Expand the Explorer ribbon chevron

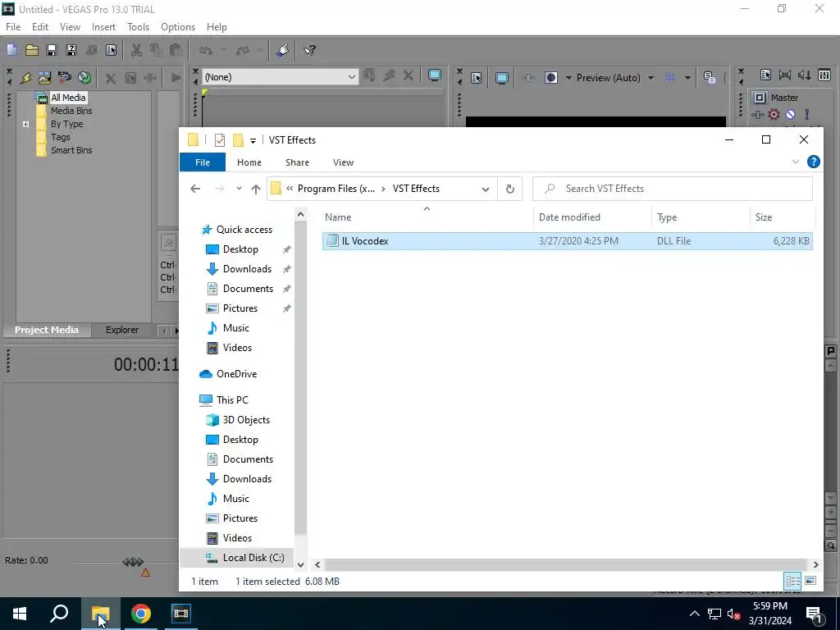click(796, 162)
